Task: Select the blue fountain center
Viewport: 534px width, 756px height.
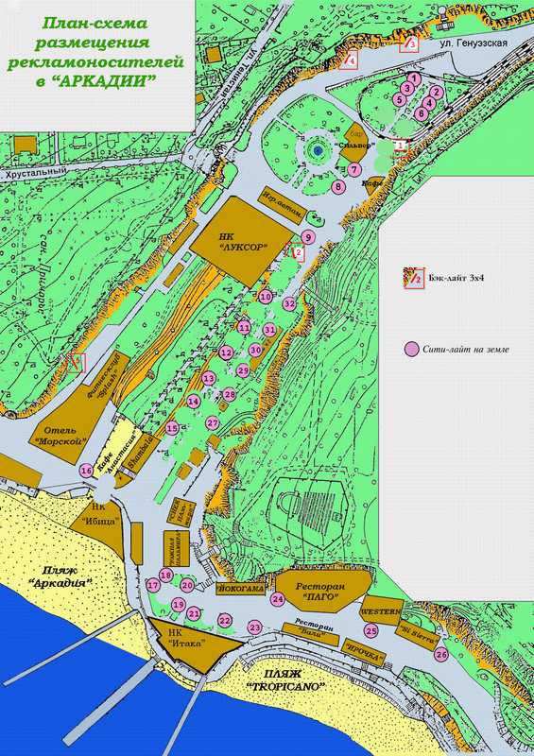Action: click(317, 150)
